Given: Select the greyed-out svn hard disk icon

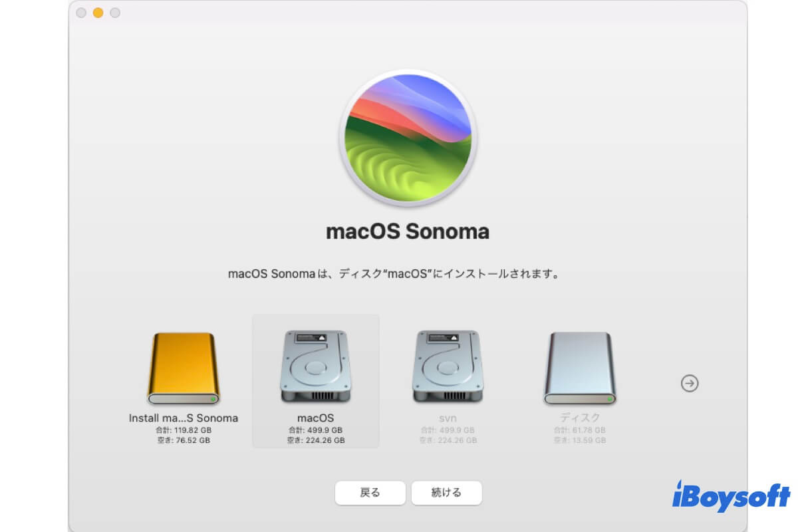Looking at the screenshot, I should 448,366.
